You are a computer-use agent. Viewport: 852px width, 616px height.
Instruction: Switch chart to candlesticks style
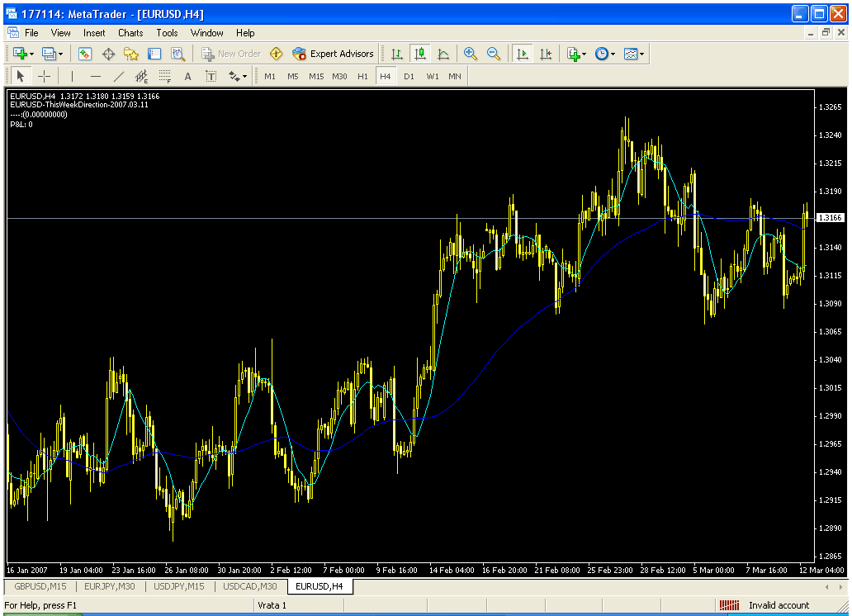point(420,54)
